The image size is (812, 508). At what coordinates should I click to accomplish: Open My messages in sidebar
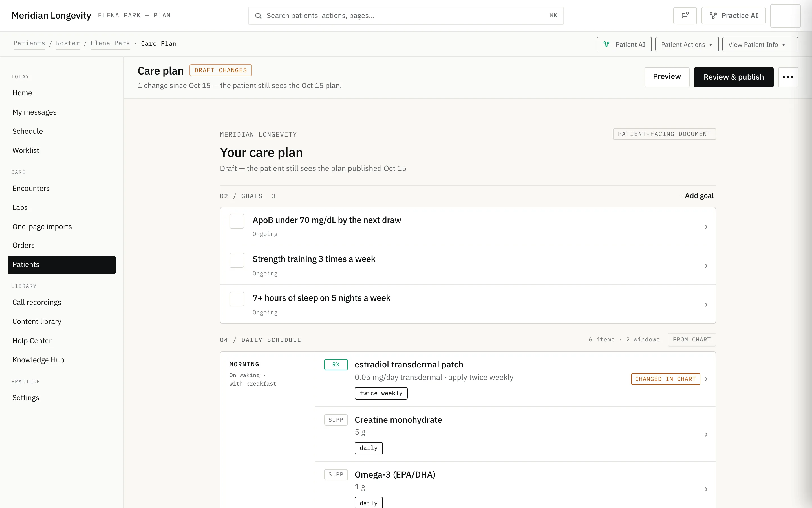[x=62, y=112]
